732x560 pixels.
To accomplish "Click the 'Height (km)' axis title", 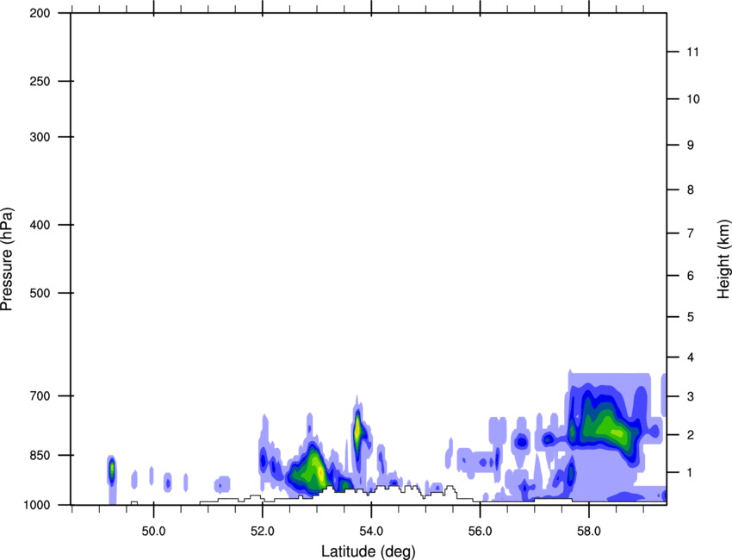I will pyautogui.click(x=723, y=258).
